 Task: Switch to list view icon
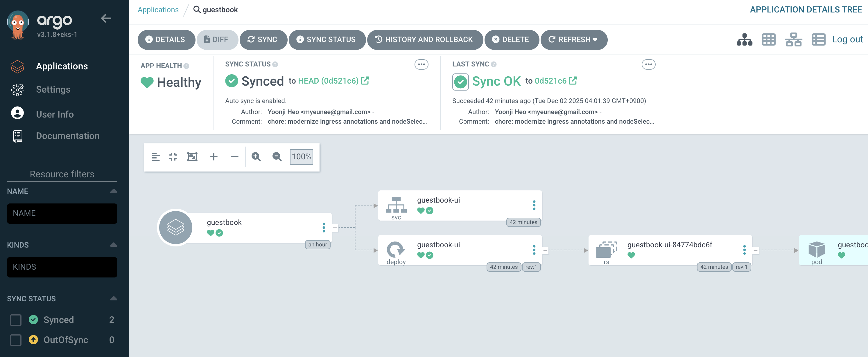click(818, 40)
